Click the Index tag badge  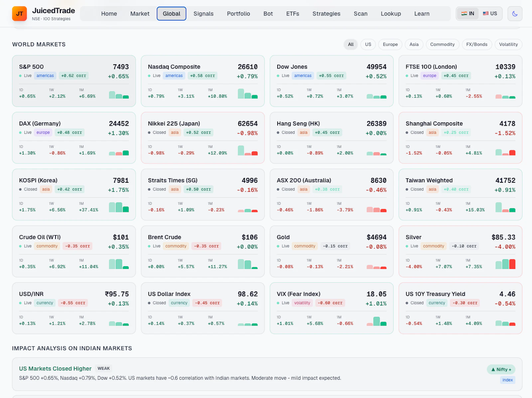pos(507,380)
